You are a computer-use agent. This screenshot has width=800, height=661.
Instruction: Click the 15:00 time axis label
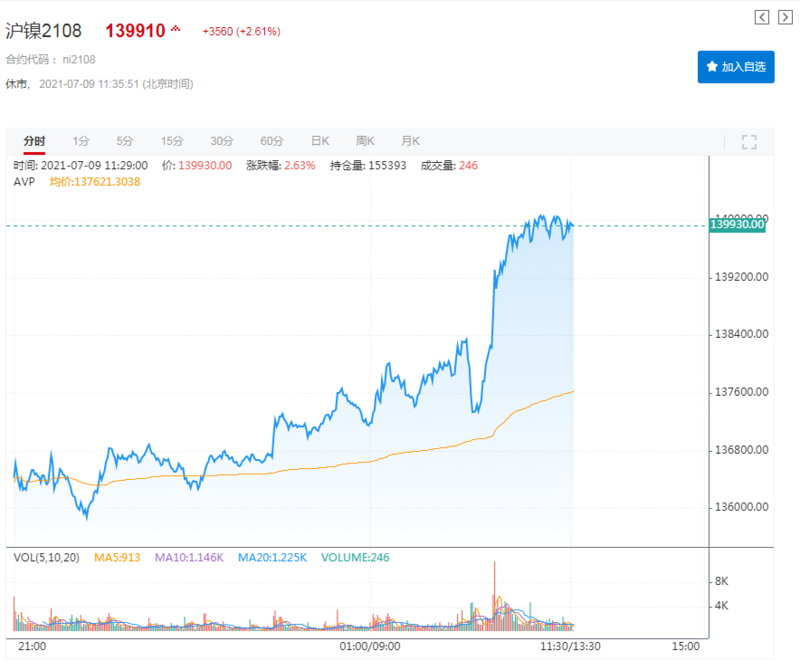[686, 647]
